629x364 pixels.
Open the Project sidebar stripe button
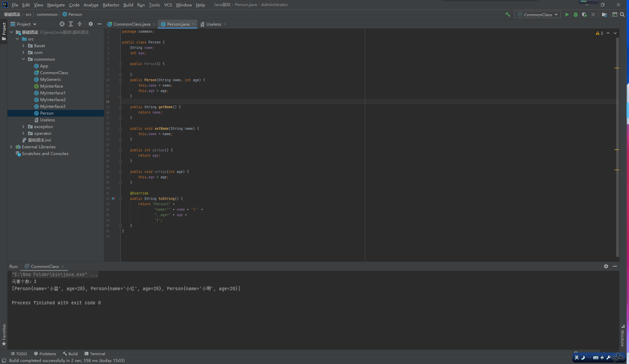click(4, 31)
